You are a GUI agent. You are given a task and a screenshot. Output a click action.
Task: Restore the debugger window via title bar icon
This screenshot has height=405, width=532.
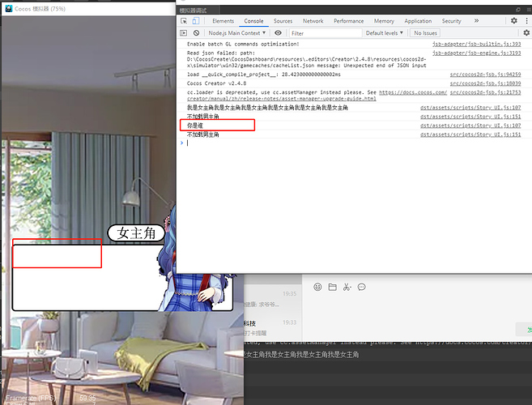(518, 10)
